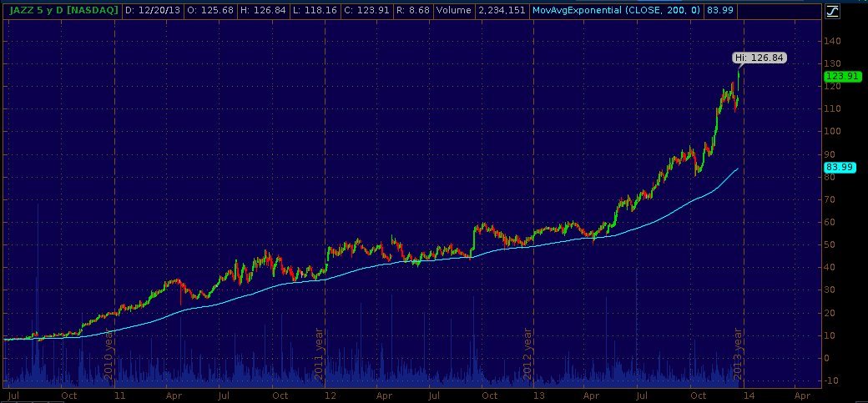Click the 140 price axis label
This screenshot has width=868, height=403.
(x=832, y=41)
